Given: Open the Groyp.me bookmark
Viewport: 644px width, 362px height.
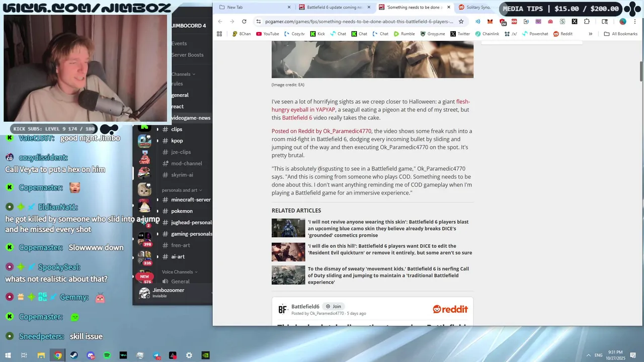Looking at the screenshot, I should pos(433,34).
